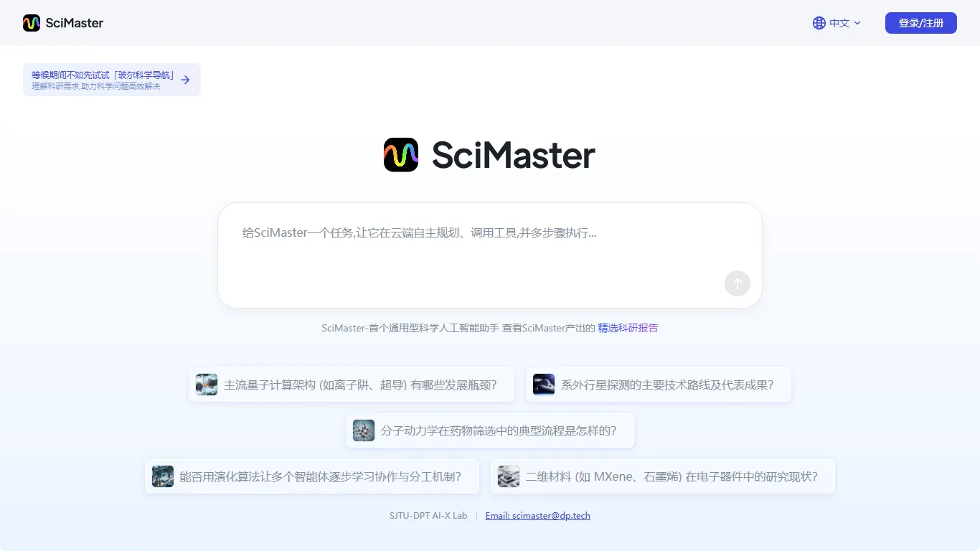Image resolution: width=980 pixels, height=551 pixels.
Task: Click the SciMaster logo icon in header
Action: (32, 22)
